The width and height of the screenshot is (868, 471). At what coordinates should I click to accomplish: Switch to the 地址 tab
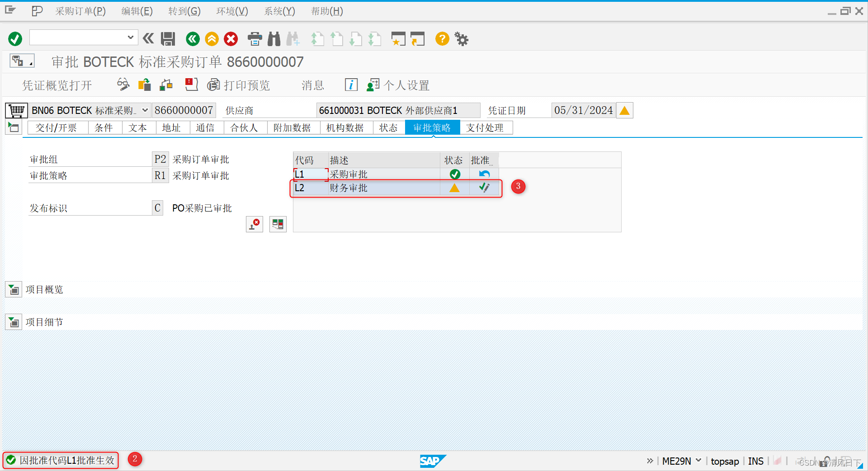pyautogui.click(x=173, y=128)
